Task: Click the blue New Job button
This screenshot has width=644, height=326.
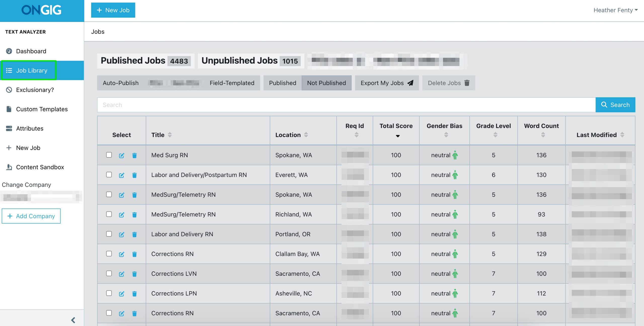Action: (113, 10)
